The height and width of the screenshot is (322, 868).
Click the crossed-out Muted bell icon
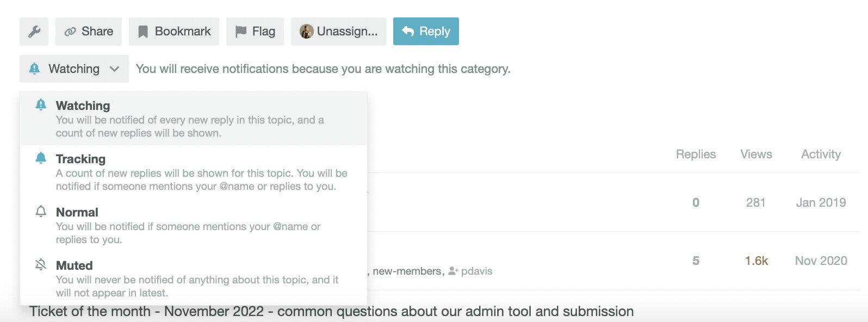[x=41, y=265]
